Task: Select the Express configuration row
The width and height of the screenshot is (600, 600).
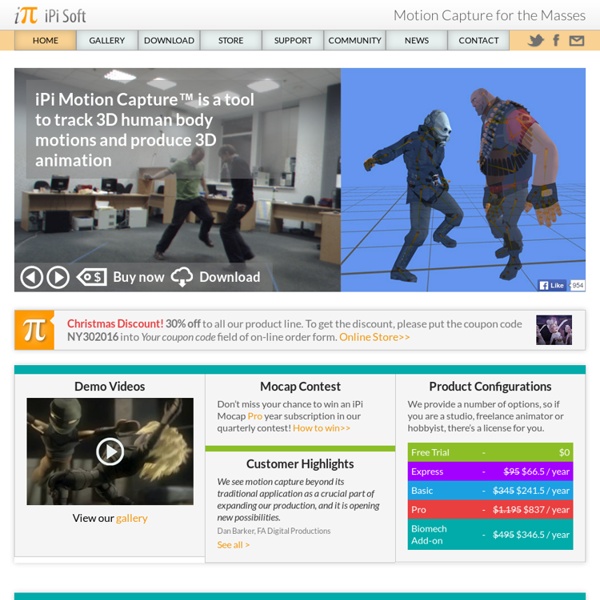Action: click(x=490, y=471)
